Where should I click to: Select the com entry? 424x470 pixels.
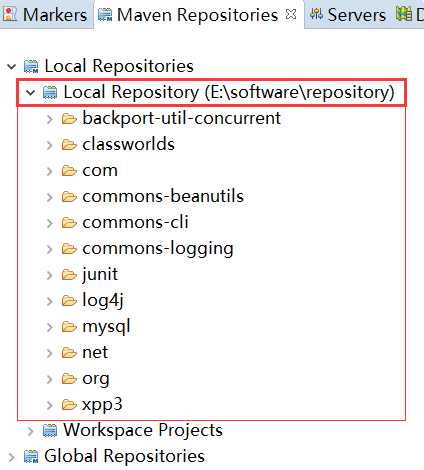pos(100,170)
